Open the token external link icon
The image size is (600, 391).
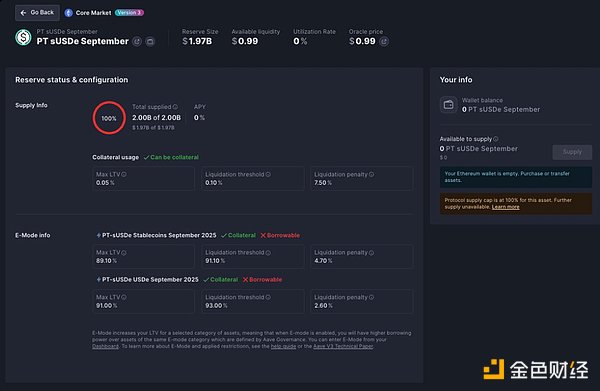point(137,41)
